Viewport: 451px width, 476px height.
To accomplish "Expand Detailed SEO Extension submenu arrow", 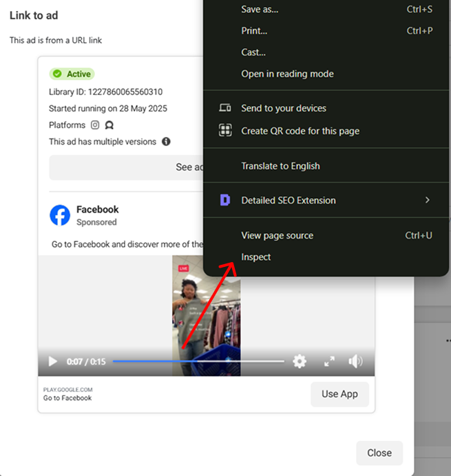I will coord(428,200).
